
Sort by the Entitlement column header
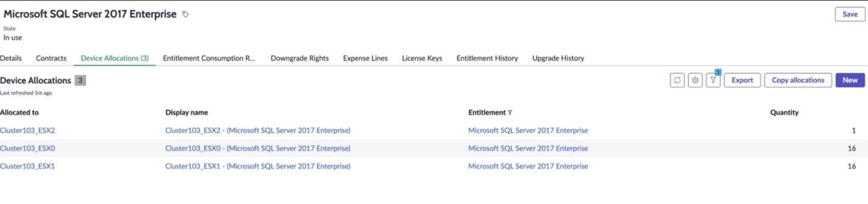point(487,112)
